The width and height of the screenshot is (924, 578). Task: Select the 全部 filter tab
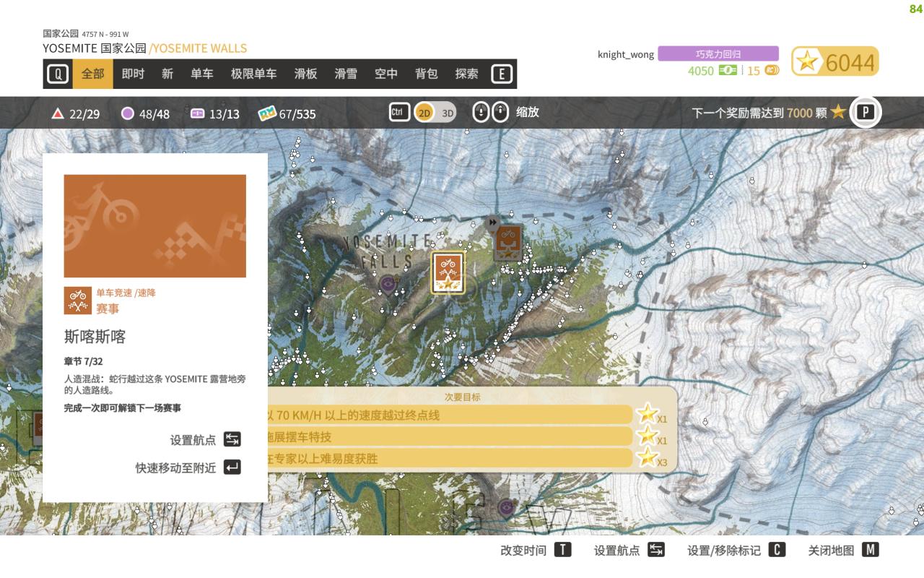click(x=93, y=74)
